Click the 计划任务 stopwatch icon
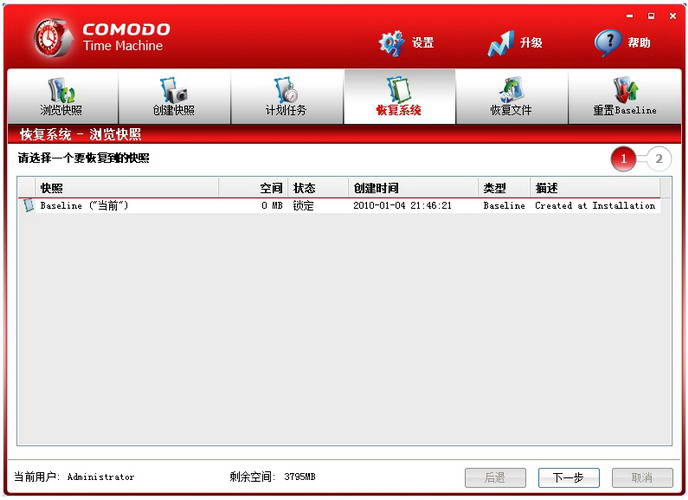This screenshot has width=688, height=500. pyautogui.click(x=286, y=90)
